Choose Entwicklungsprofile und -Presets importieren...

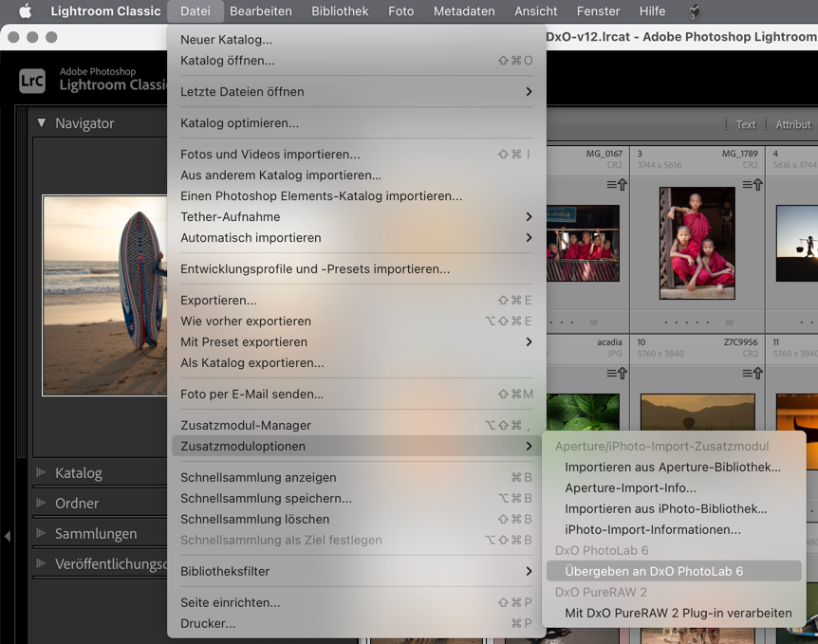[x=356, y=269]
